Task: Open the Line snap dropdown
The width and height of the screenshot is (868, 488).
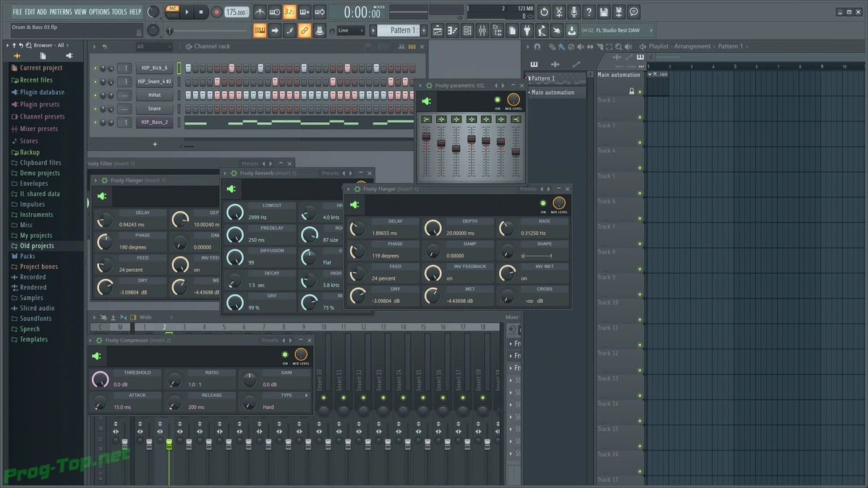Action: [351, 30]
